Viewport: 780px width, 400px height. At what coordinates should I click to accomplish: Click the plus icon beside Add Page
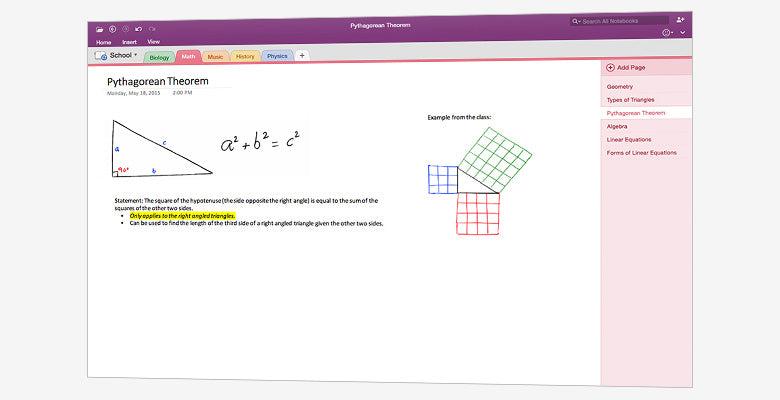tap(610, 67)
